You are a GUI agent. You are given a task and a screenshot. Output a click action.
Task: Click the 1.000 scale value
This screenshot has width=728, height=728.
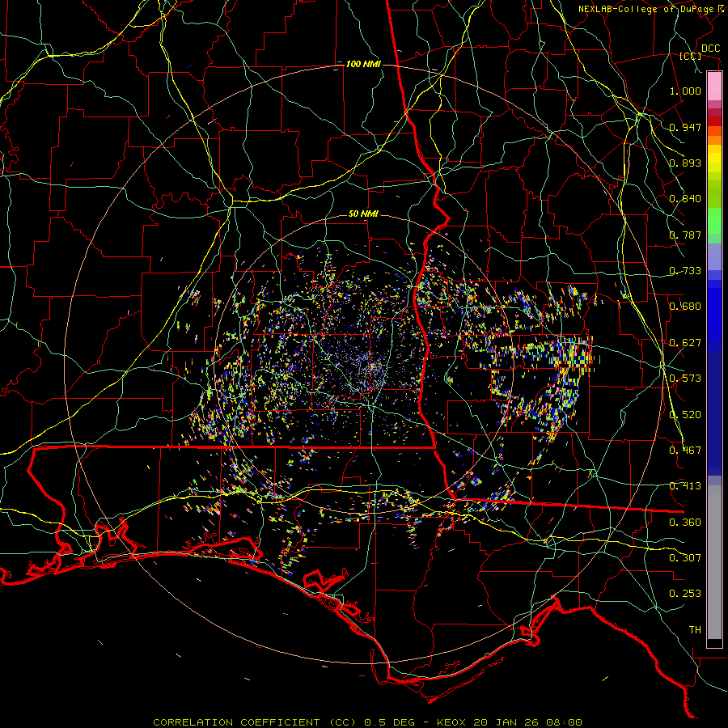tap(685, 91)
